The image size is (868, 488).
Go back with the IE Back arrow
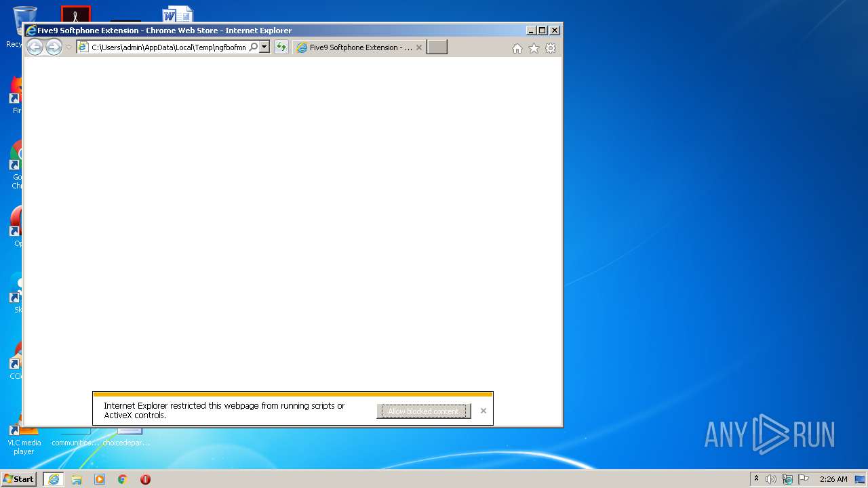click(35, 47)
